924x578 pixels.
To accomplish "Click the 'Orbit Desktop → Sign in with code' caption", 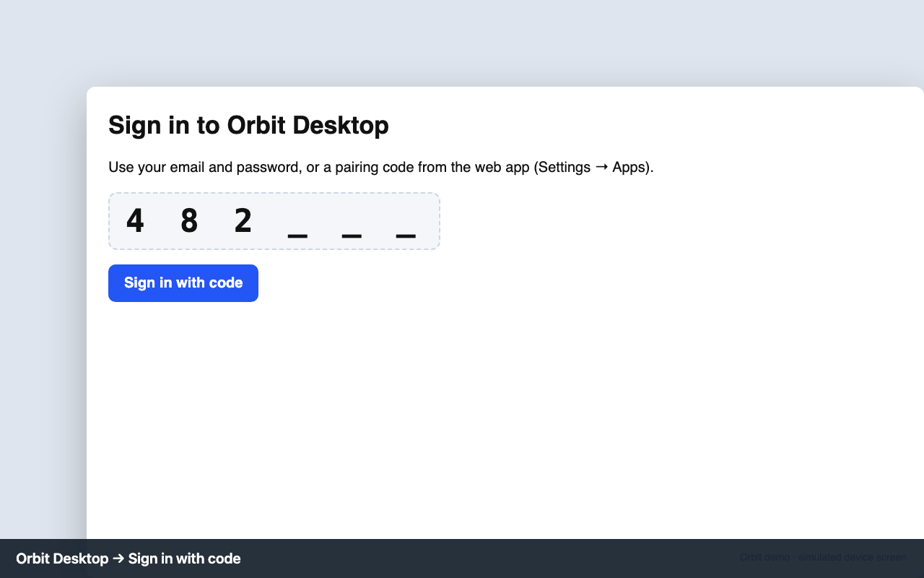I will click(128, 558).
